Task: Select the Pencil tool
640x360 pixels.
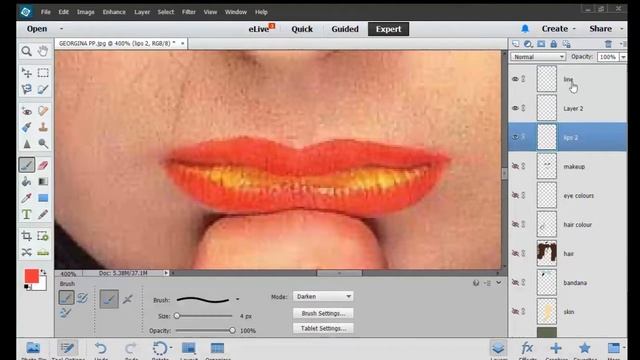Action: [x=43, y=214]
